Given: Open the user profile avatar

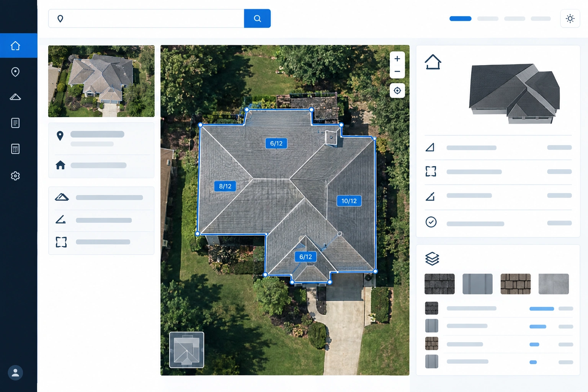Looking at the screenshot, I should 15,372.
